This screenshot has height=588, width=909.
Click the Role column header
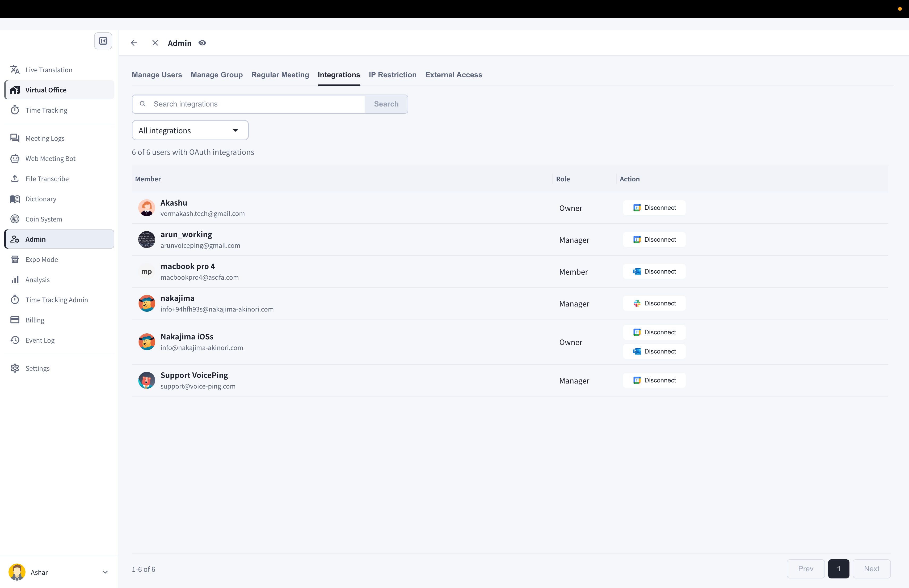coord(563,179)
